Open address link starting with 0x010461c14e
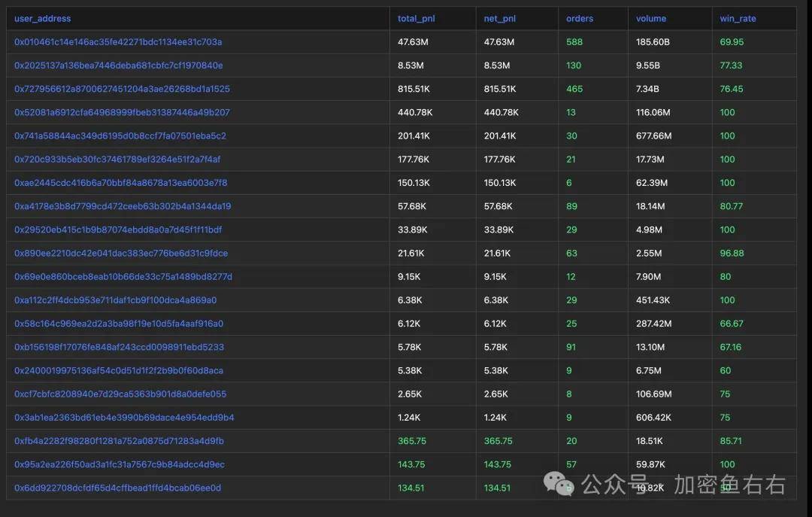Viewport: 812px width, 517px height. point(118,42)
